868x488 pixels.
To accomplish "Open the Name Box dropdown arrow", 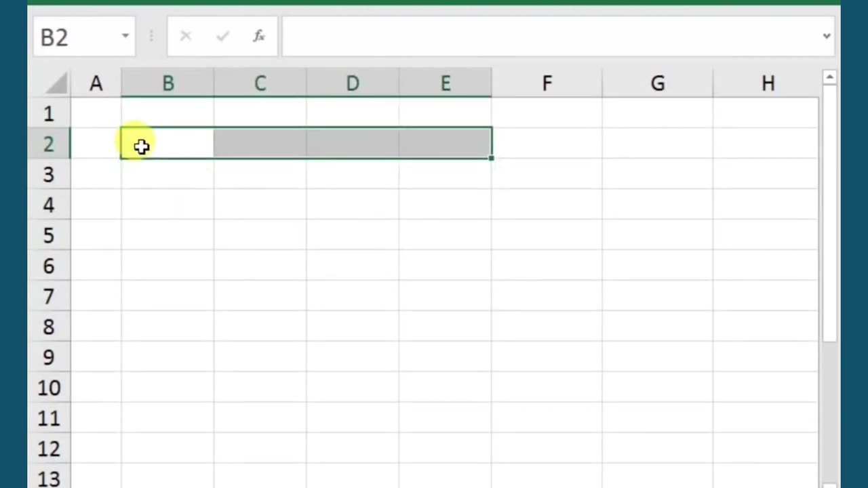I will 125,37.
